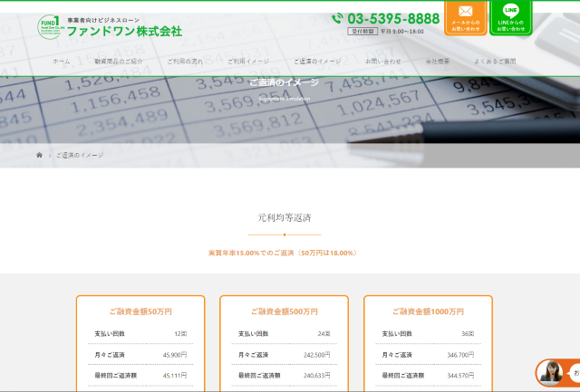This screenshot has height=392, width=580.
Task: Open お問い合わせ menu item
Action: point(383,61)
